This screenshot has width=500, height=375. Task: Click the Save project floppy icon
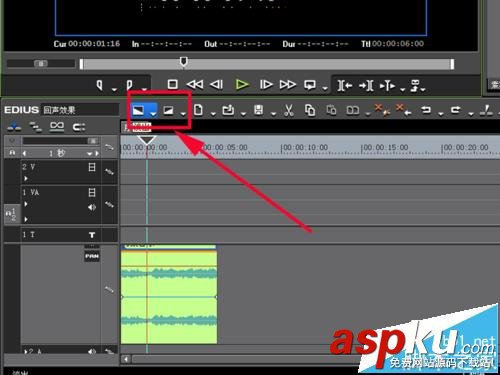click(258, 110)
